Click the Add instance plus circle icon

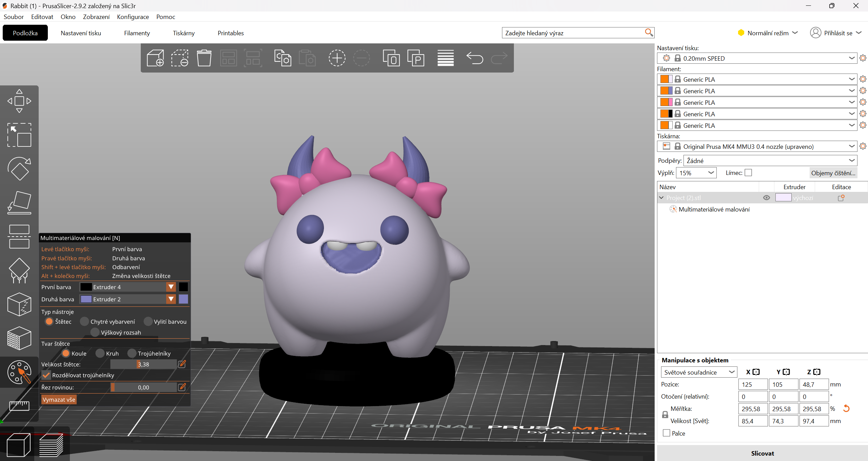(x=337, y=58)
